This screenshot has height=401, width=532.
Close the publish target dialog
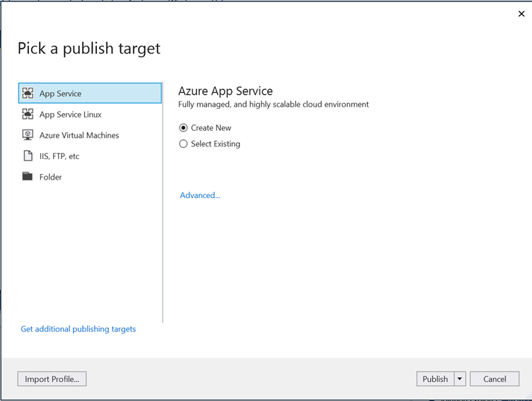tap(521, 13)
